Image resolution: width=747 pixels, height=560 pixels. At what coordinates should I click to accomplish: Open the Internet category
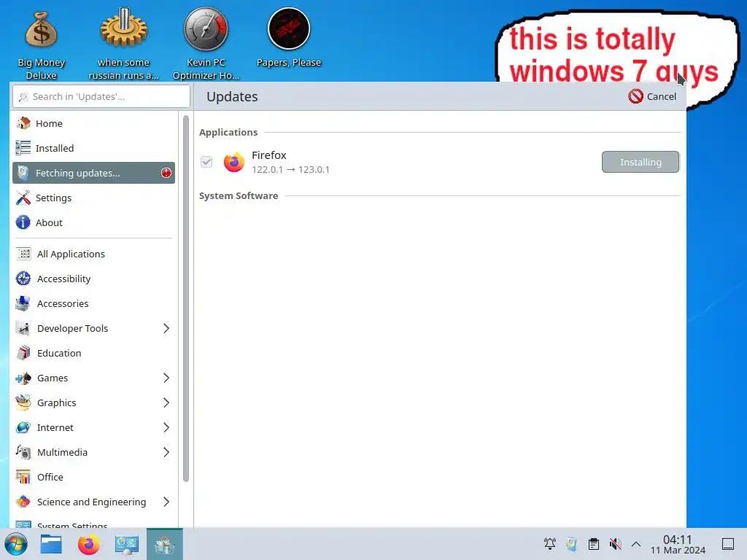coord(93,427)
